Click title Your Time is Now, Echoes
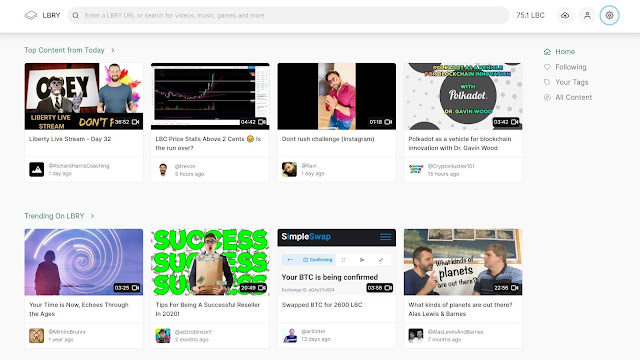Image resolution: width=640 pixels, height=360 pixels. (x=79, y=309)
